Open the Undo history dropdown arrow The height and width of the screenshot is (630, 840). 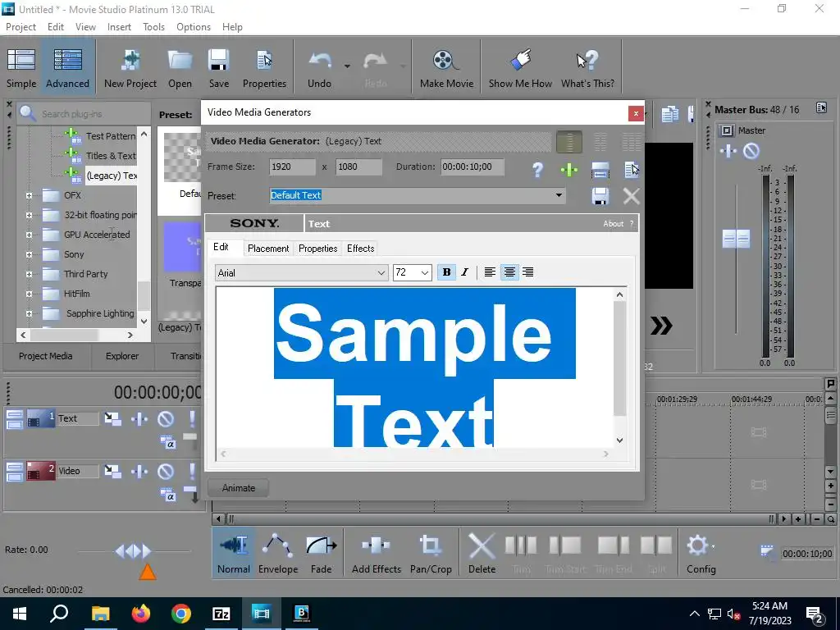pyautogui.click(x=347, y=66)
